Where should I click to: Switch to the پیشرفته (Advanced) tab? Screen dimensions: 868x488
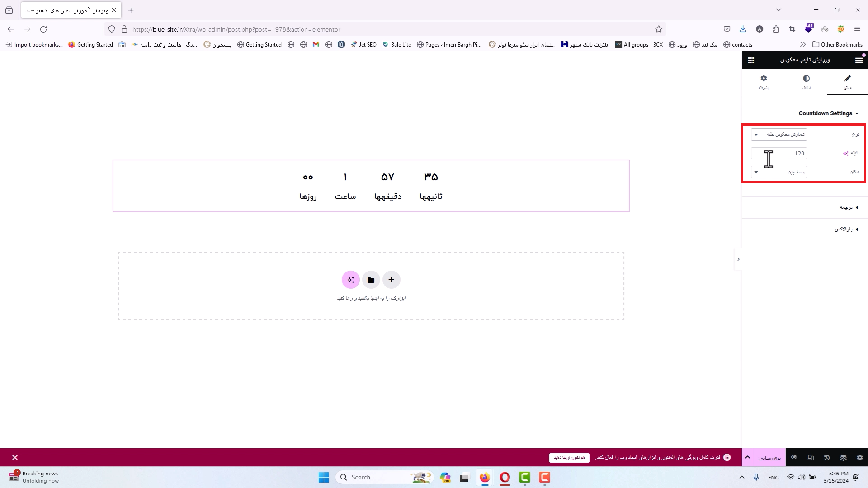764,82
